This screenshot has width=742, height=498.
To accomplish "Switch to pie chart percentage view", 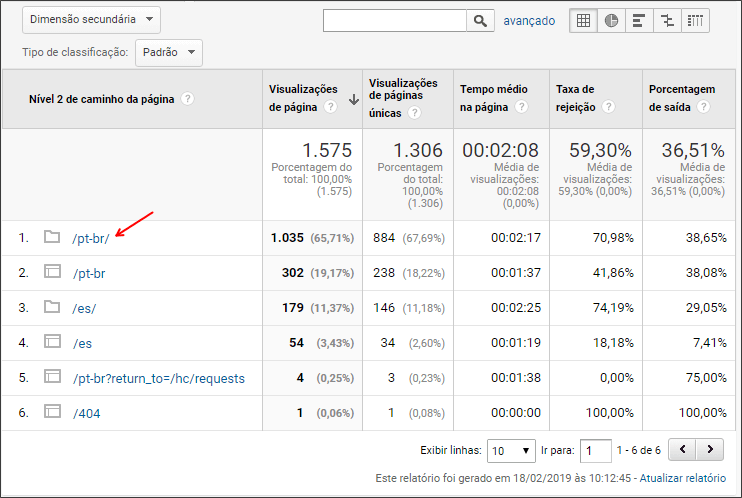I will 611,21.
